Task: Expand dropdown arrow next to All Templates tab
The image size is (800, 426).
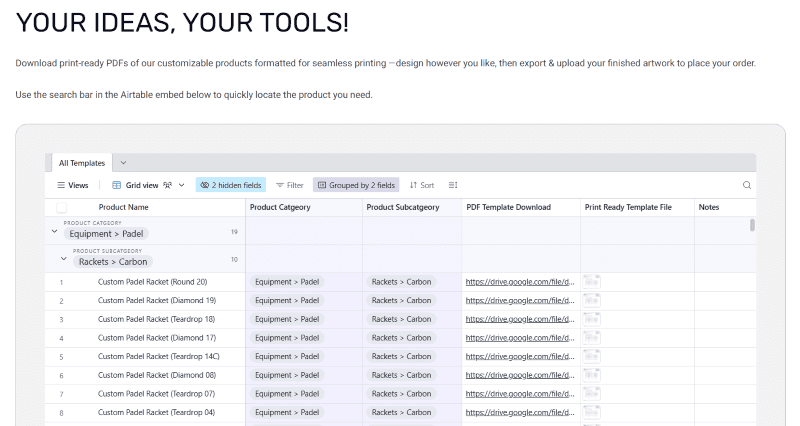Action: [123, 162]
